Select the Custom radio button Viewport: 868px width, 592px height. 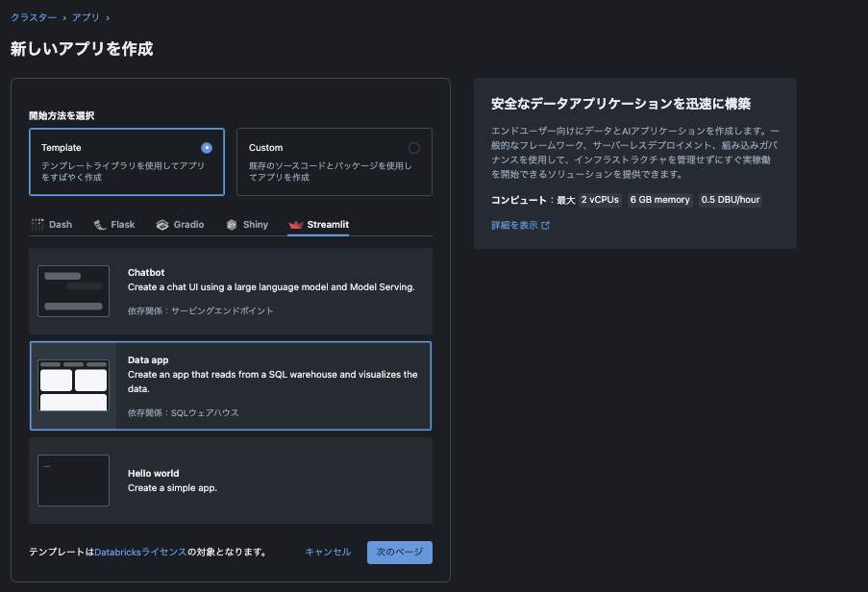pos(415,147)
